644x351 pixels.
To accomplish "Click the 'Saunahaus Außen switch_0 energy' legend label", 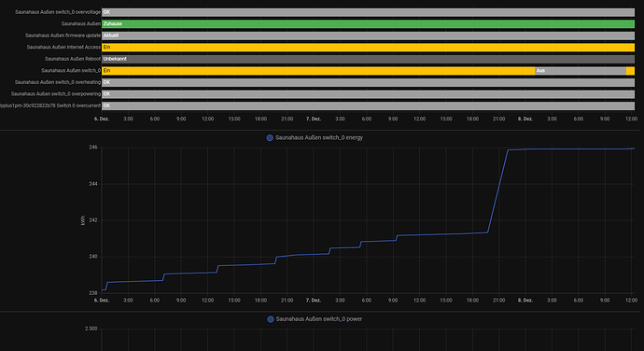I will pos(319,137).
